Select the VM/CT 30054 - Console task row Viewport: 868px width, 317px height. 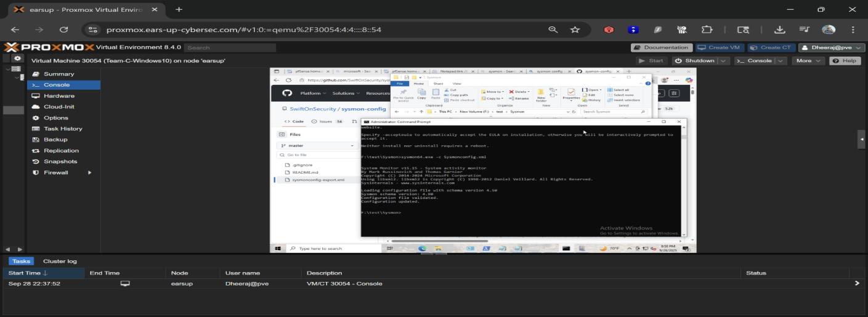432,284
